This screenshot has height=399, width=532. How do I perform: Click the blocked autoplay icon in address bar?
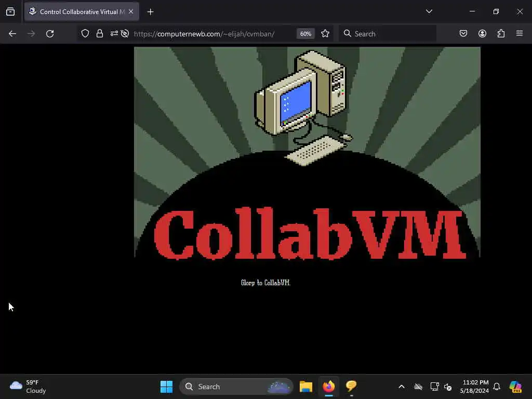click(x=125, y=34)
